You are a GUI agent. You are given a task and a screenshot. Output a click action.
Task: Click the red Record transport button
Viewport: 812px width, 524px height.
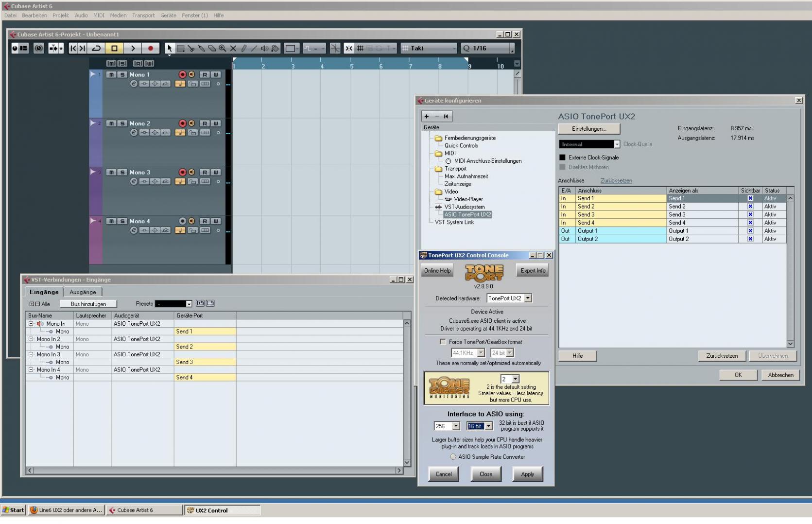click(x=151, y=48)
